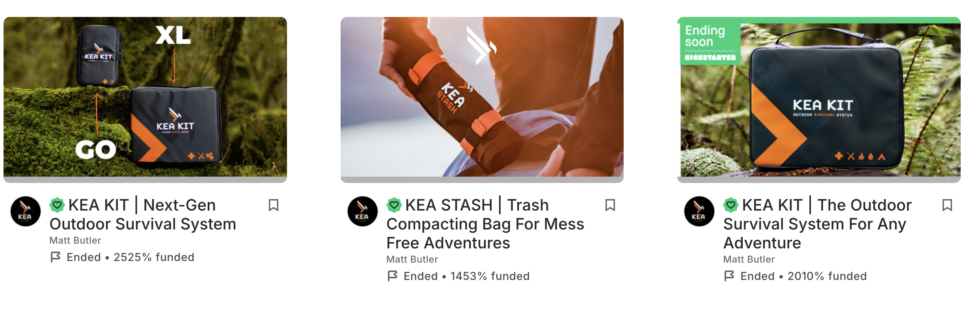Screen dimensions: 980x332
Task: Open KEA avatar beside KEA STASH project
Action: pyautogui.click(x=362, y=211)
